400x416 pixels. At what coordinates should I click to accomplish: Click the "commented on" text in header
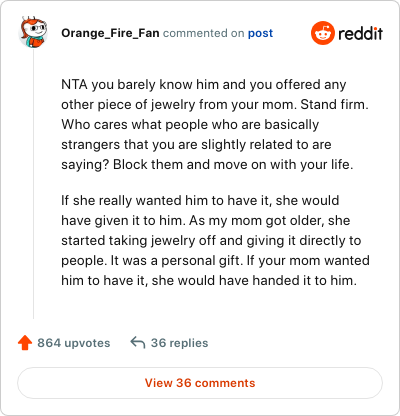pos(203,33)
